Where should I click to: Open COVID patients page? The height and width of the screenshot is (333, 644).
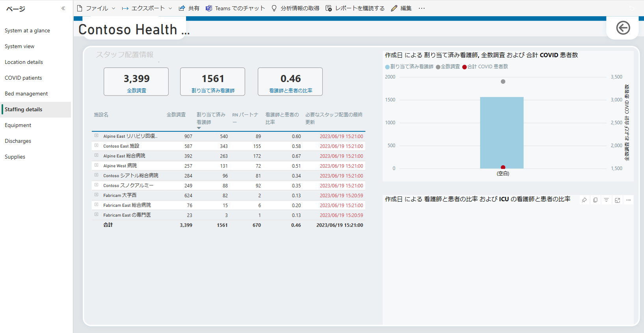35,78
